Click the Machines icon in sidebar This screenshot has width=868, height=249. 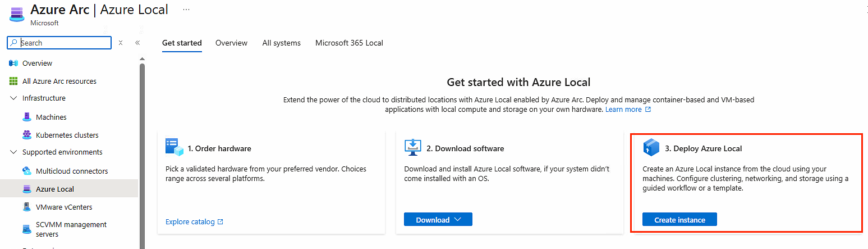coord(26,117)
